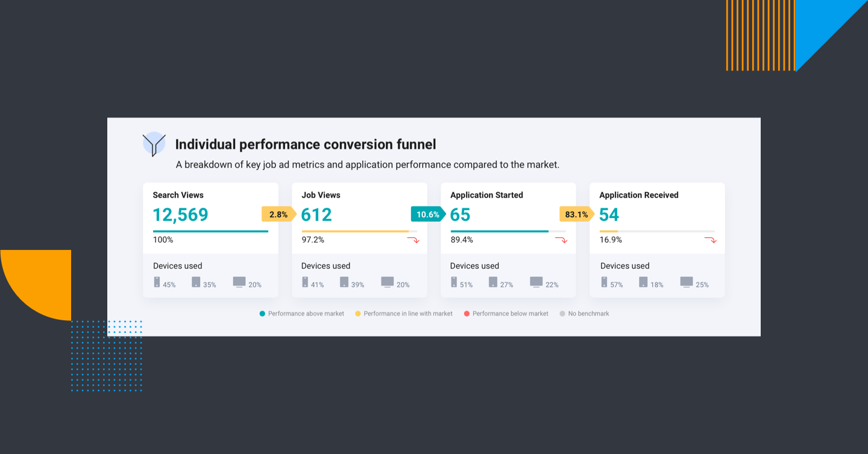Click the red Performance below market legend dot
868x454 pixels.
pyautogui.click(x=467, y=314)
